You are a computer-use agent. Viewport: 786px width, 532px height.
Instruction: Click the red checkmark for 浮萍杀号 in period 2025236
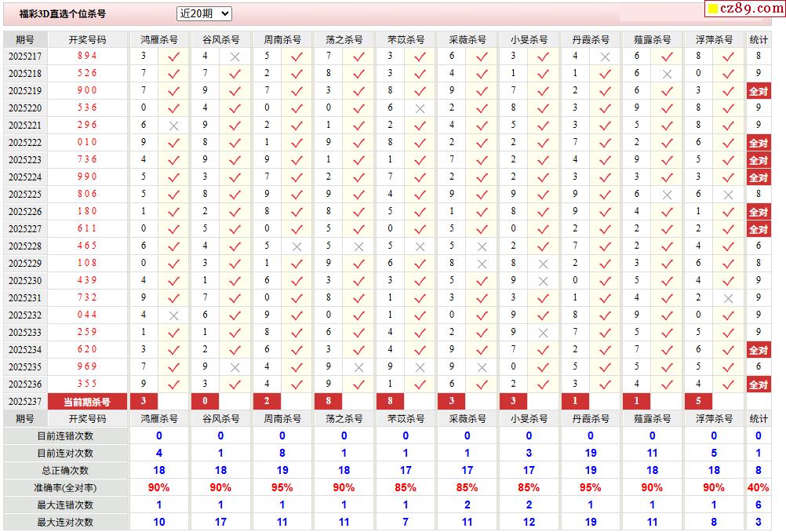coord(729,385)
